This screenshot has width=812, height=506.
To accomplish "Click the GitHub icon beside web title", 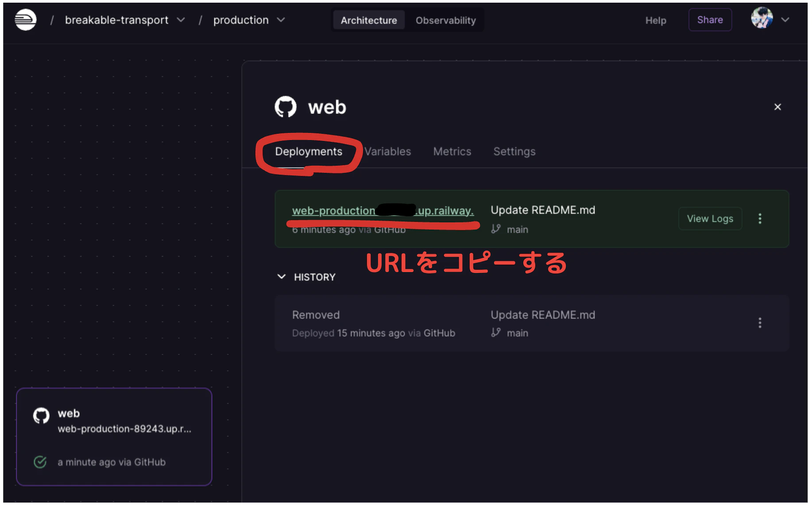I will click(285, 107).
